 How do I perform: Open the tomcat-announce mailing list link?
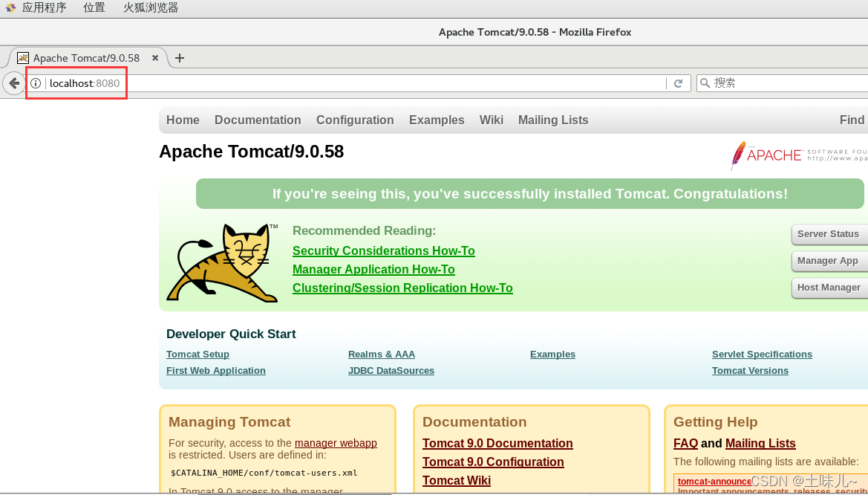pos(714,481)
